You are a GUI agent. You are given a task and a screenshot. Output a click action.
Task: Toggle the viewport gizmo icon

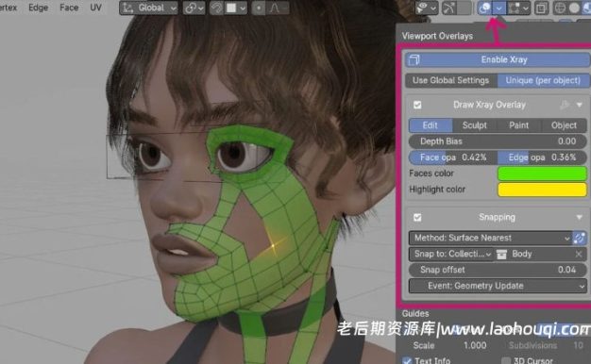click(x=448, y=8)
